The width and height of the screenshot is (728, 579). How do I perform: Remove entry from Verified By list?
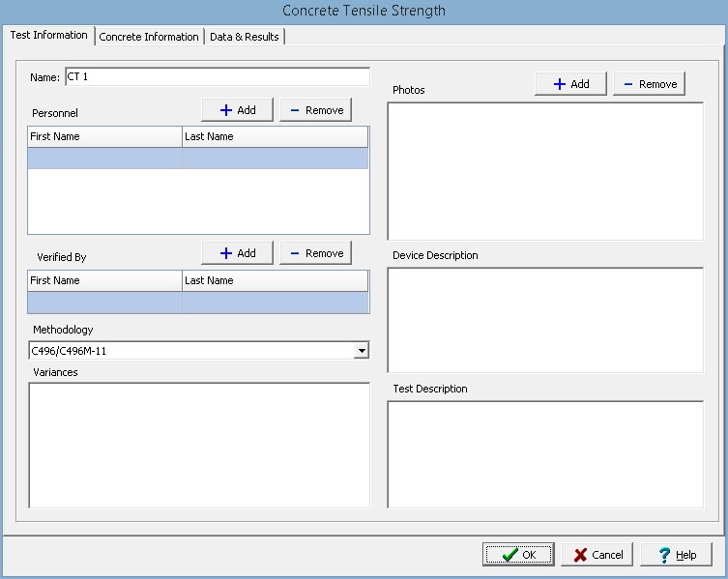(315, 253)
